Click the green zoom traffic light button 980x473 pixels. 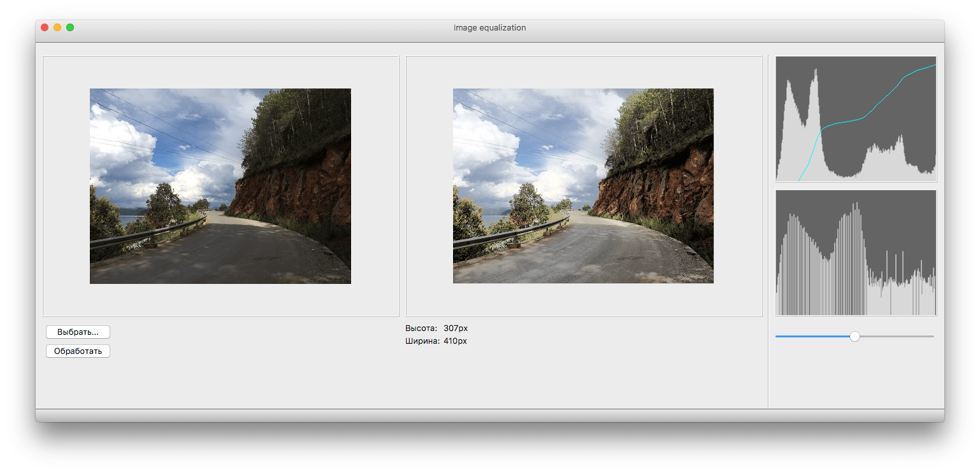point(70,27)
